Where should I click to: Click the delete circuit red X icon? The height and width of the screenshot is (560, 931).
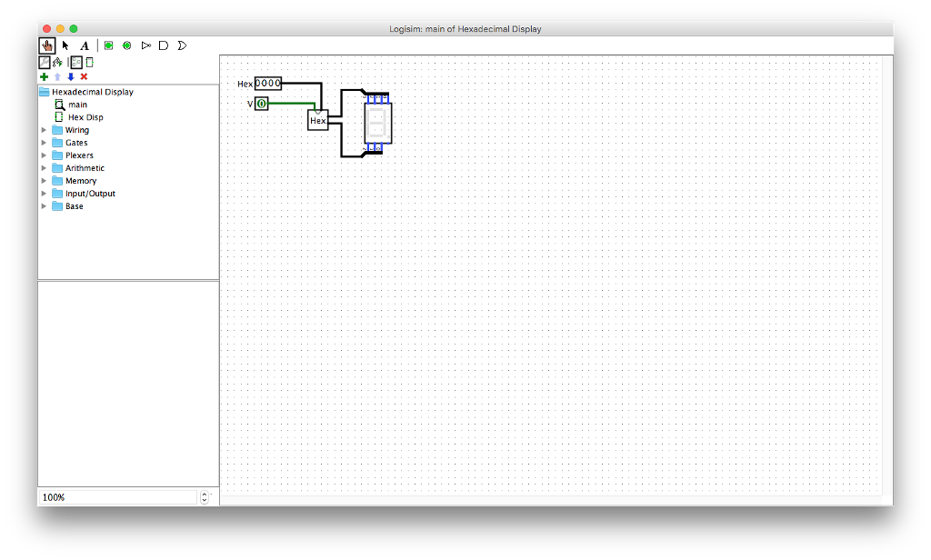tap(83, 77)
